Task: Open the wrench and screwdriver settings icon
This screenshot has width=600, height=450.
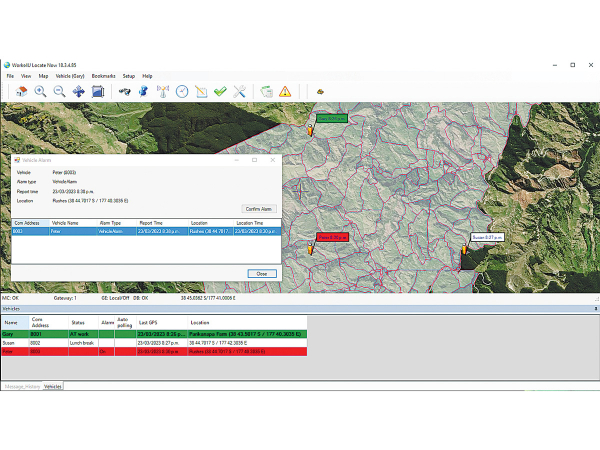Action: pyautogui.click(x=239, y=91)
